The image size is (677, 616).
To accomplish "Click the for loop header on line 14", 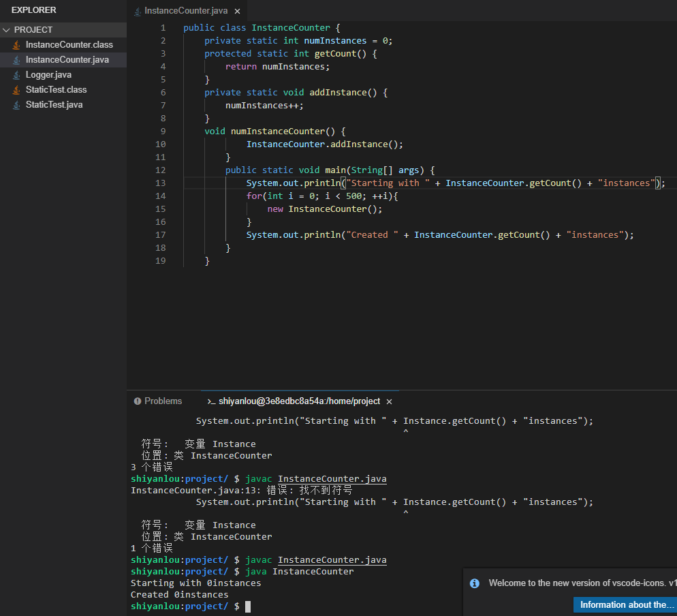I will [x=322, y=196].
